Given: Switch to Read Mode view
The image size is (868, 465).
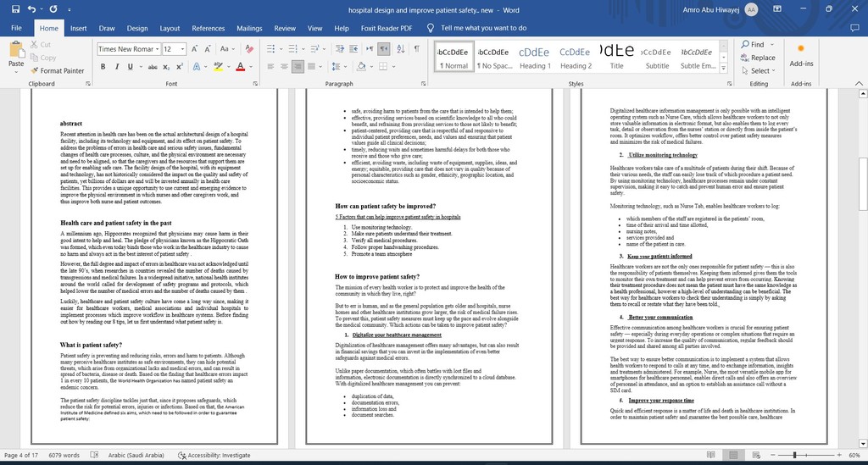Looking at the screenshot, I should tap(711, 455).
